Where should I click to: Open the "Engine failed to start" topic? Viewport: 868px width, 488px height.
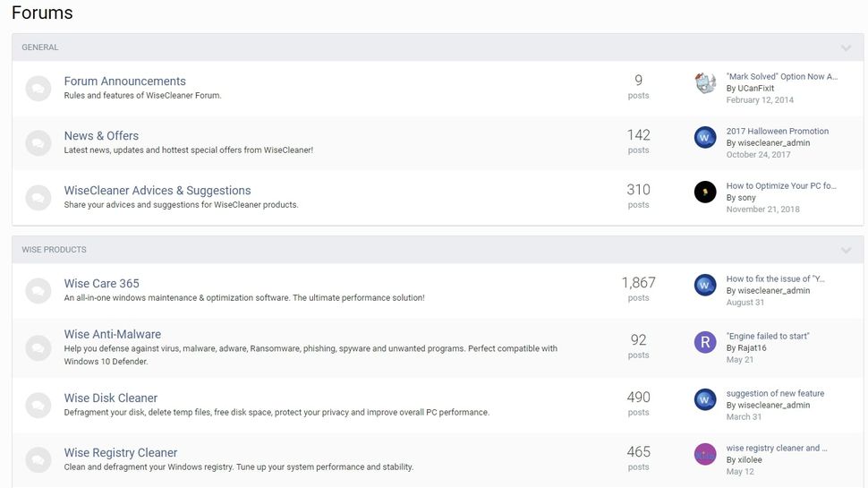point(767,336)
